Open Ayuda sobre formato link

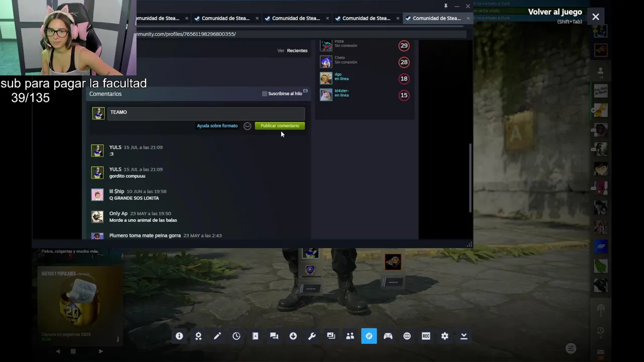[x=217, y=126]
